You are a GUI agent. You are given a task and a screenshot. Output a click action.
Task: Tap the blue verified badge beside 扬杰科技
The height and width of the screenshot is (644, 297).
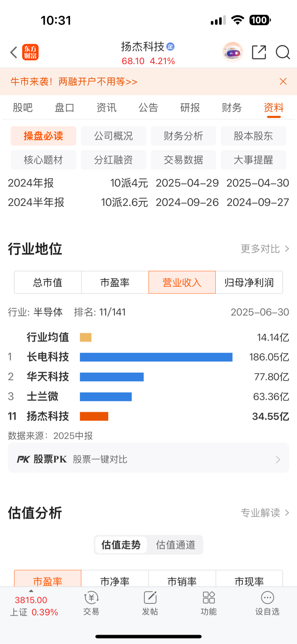point(170,47)
